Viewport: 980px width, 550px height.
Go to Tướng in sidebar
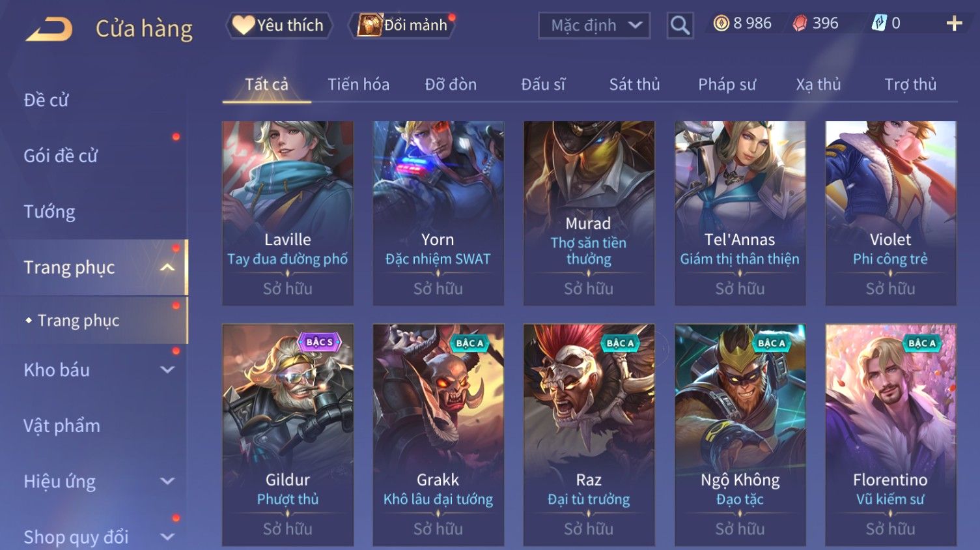[x=49, y=212]
